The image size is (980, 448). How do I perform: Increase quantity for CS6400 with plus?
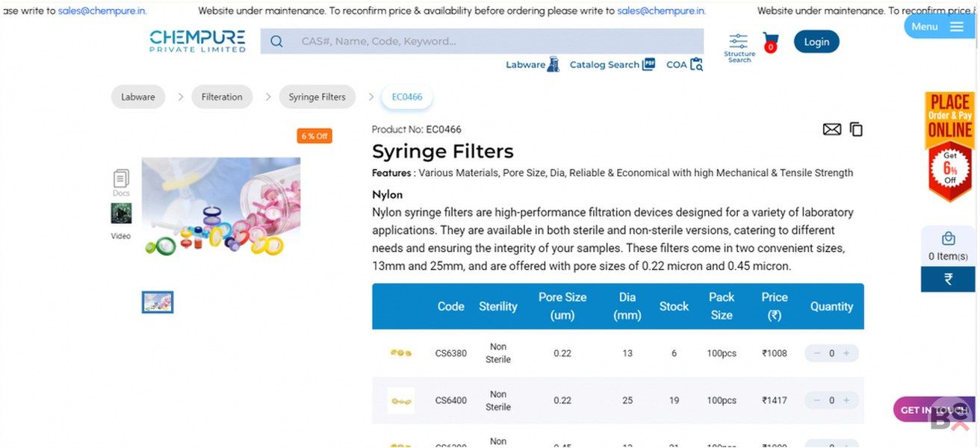846,400
